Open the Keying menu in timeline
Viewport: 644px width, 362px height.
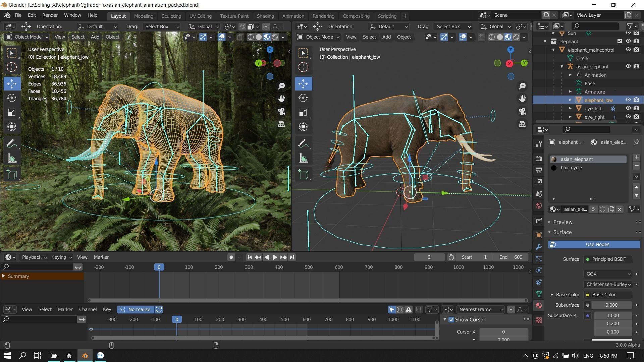61,257
